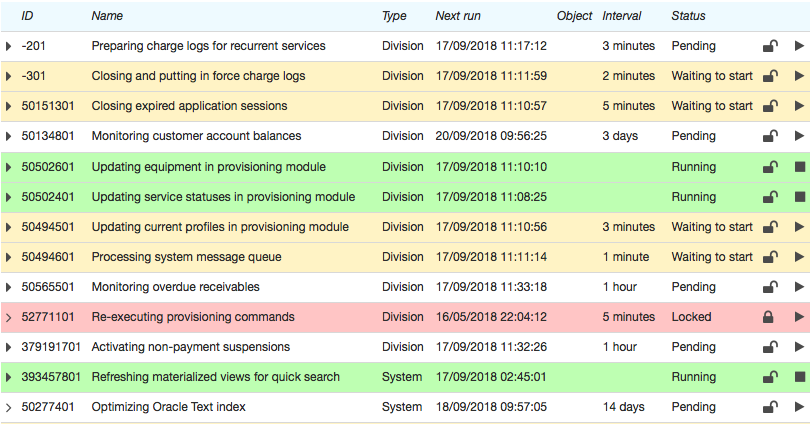Run Closing expired application sessions task
This screenshot has height=424, width=810.
coord(799,106)
